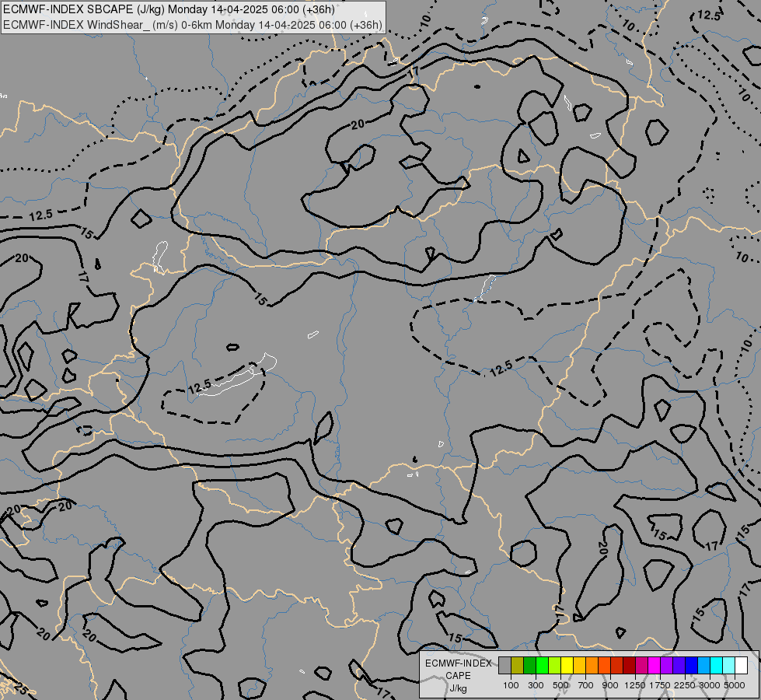
Task: Click the gray swatch in the CAPE legend
Action: [x=504, y=665]
